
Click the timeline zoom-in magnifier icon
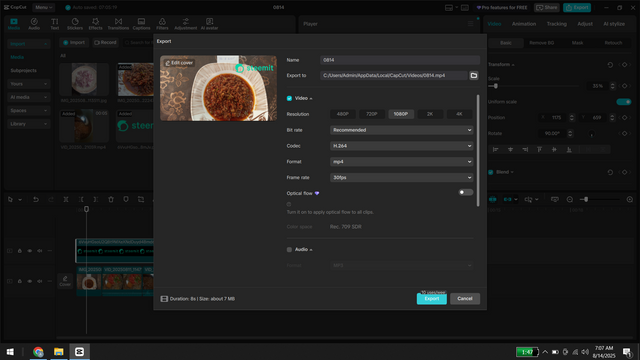[x=629, y=199]
